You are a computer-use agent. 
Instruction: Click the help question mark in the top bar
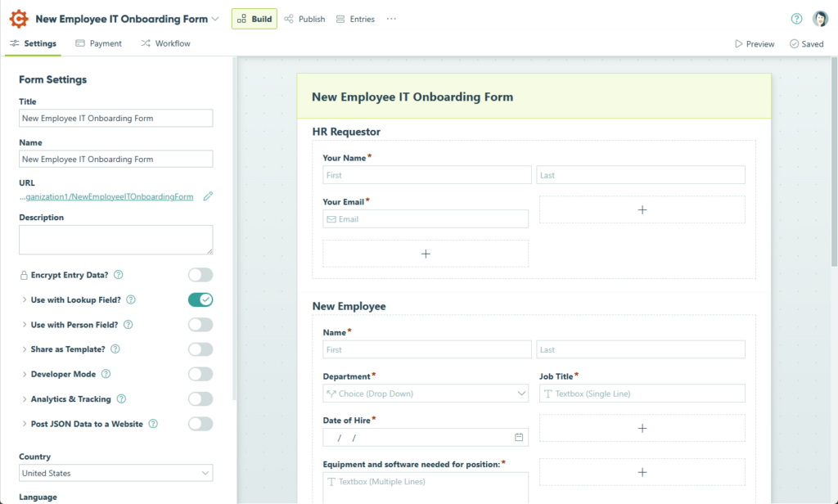(x=795, y=18)
